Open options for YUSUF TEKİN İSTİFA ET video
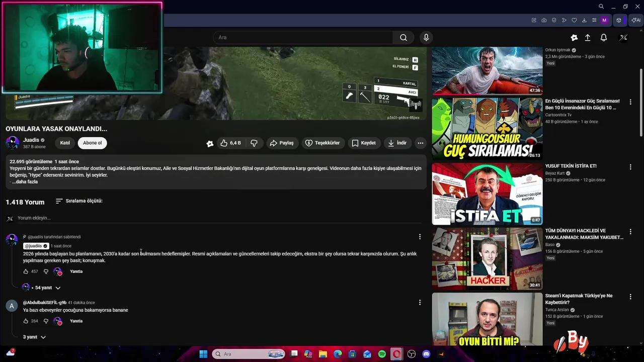Screen dimensions: 644x362 point(630,167)
